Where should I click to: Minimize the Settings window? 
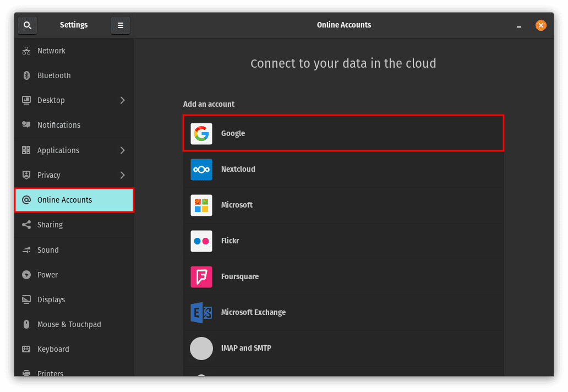coord(518,26)
